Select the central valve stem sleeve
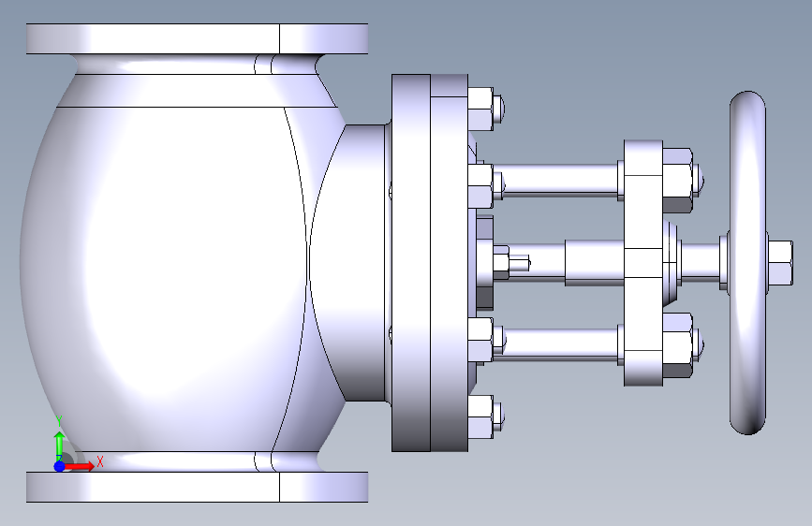 (595, 262)
